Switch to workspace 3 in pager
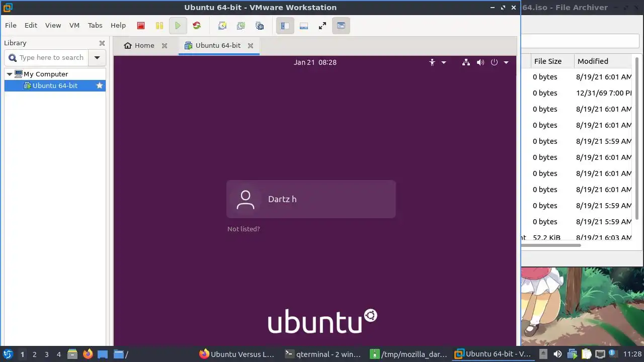This screenshot has width=644, height=362. [47, 354]
